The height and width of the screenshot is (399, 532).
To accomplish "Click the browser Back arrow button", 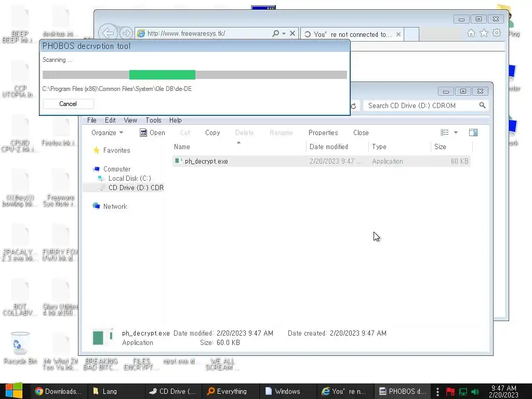I will [x=108, y=33].
